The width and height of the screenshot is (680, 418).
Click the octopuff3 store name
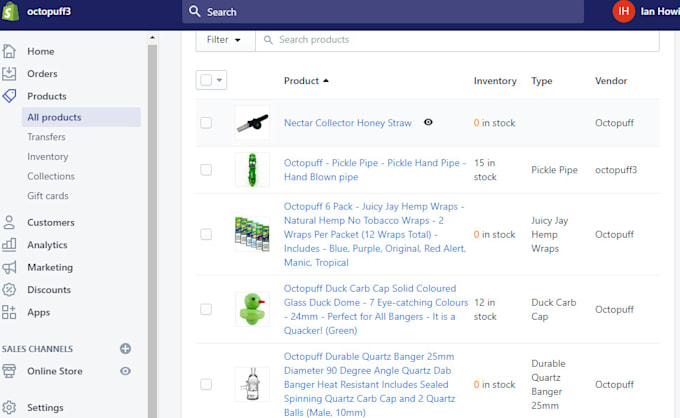tap(49, 11)
